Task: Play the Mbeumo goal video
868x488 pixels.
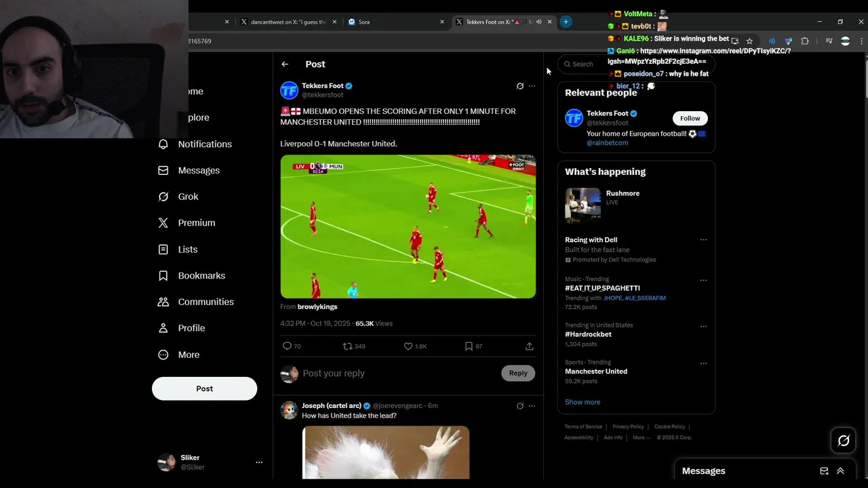Action: tap(408, 226)
